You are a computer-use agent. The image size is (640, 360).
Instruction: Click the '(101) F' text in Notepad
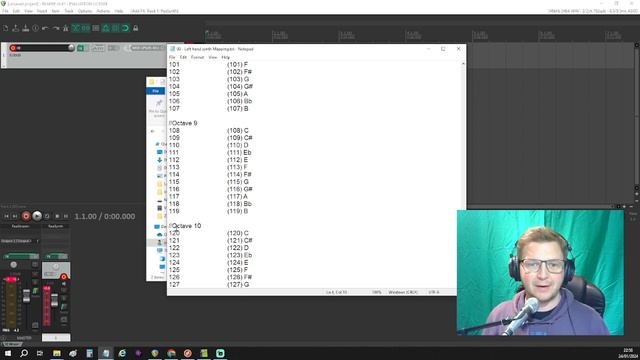pyautogui.click(x=237, y=64)
